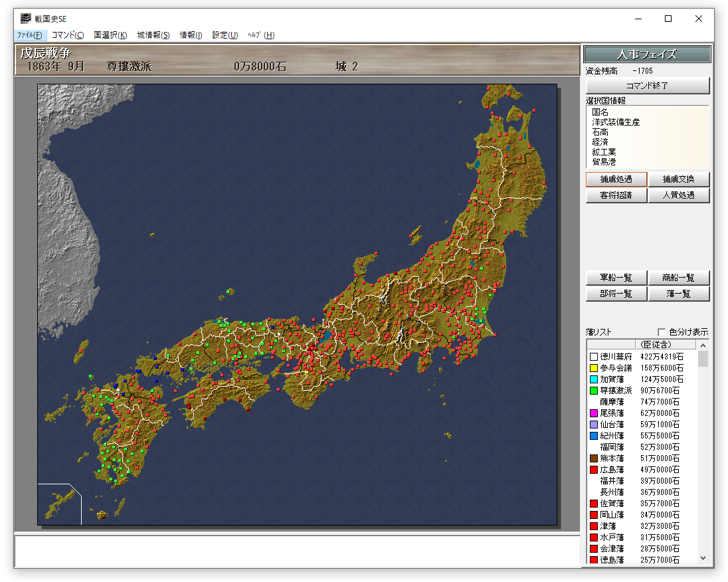Click cyan swatch beside 加賀藩

593,379
